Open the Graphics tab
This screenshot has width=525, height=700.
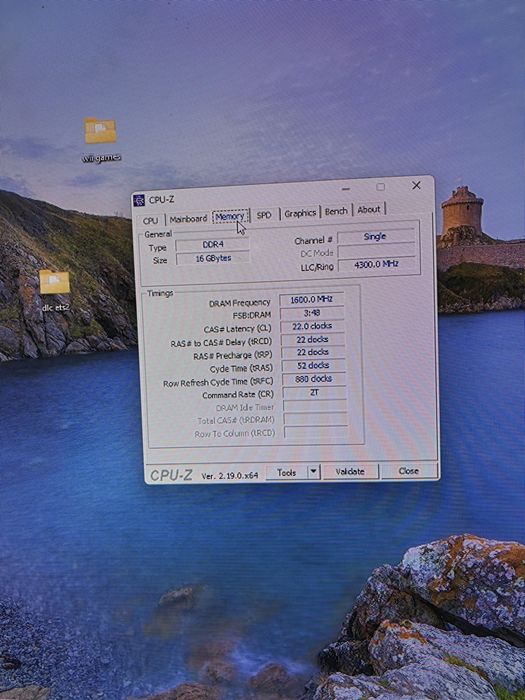(x=300, y=213)
